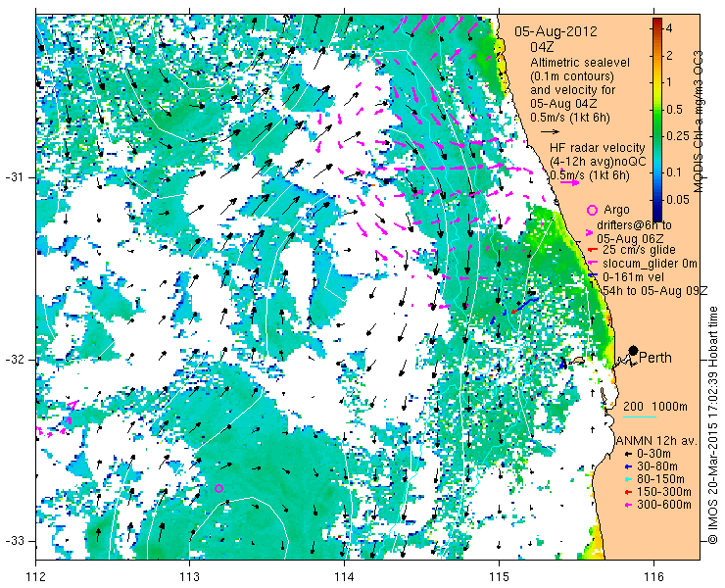Click the 0-161m vel label
Image resolution: width=725 pixels, height=588 pixels.
click(634, 276)
